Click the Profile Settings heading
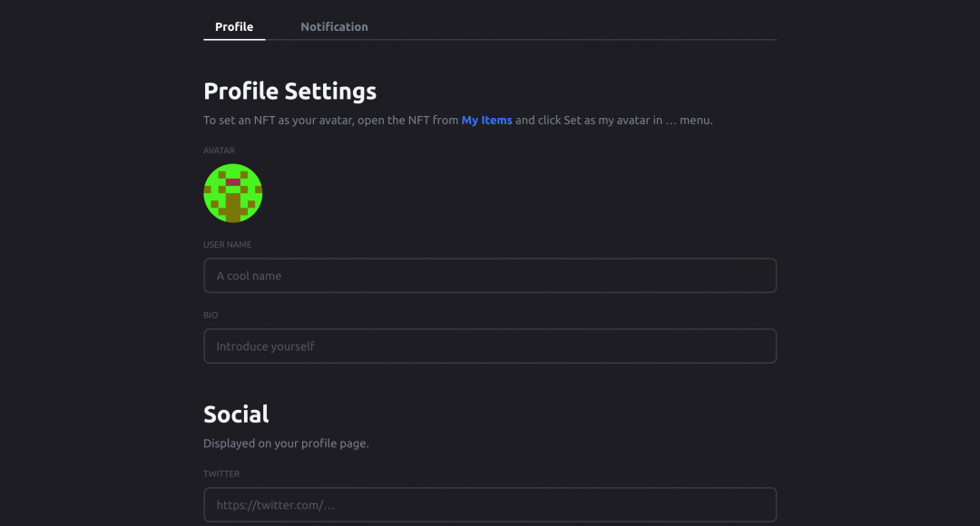This screenshot has width=980, height=526. click(289, 92)
